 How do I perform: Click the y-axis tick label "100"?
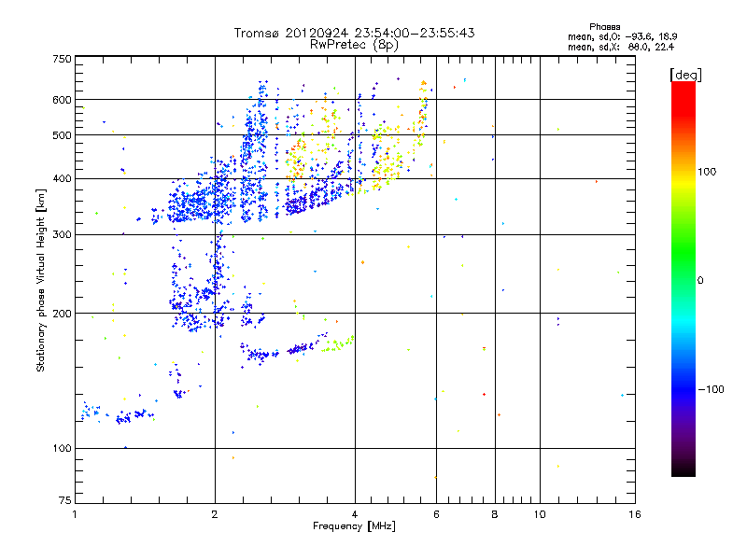[62, 448]
